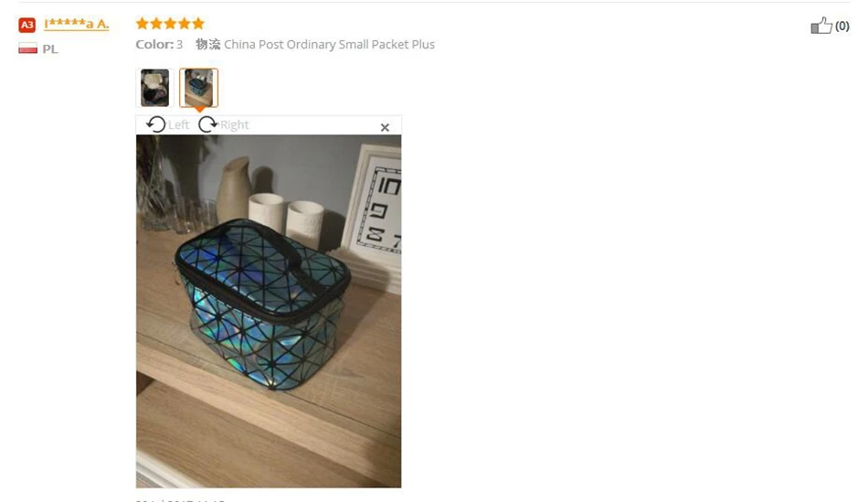Click the 物流 logistics label
Screen dimensions: 868x502
tap(208, 44)
